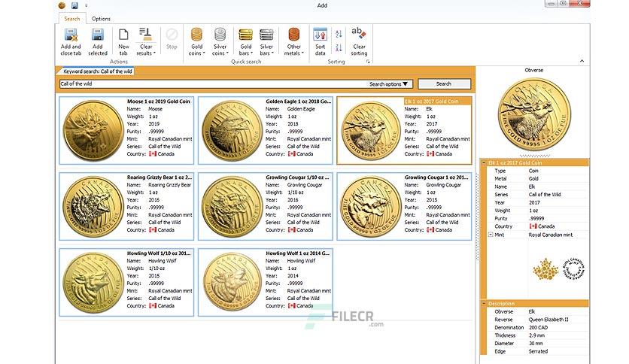Viewport: 629px width, 364px height.
Task: Select the Keyword search: Call of the wild tab
Action: pos(97,71)
